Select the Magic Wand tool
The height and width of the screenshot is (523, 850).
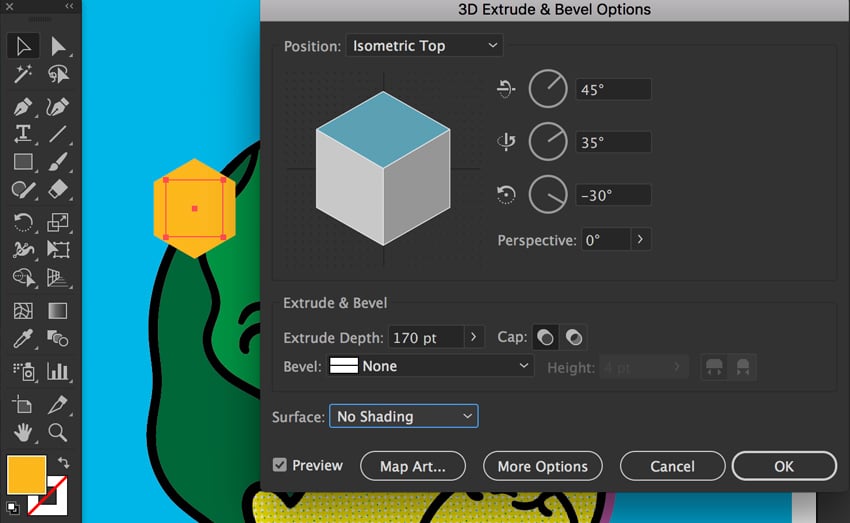[23, 74]
